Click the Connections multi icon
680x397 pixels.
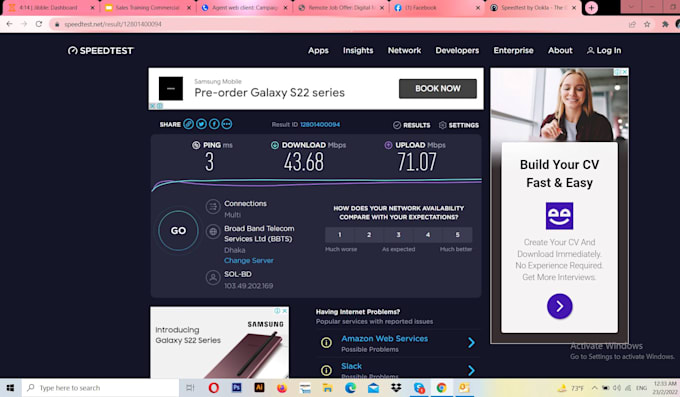(213, 207)
